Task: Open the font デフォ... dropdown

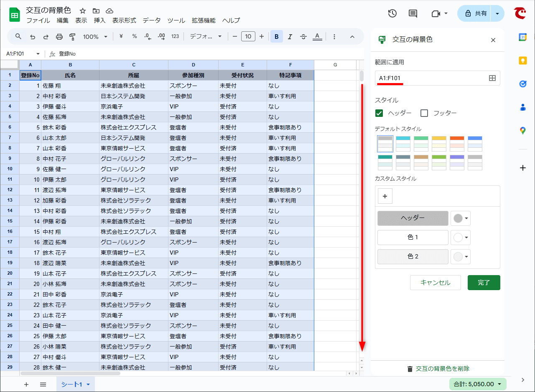Action: (x=206, y=37)
